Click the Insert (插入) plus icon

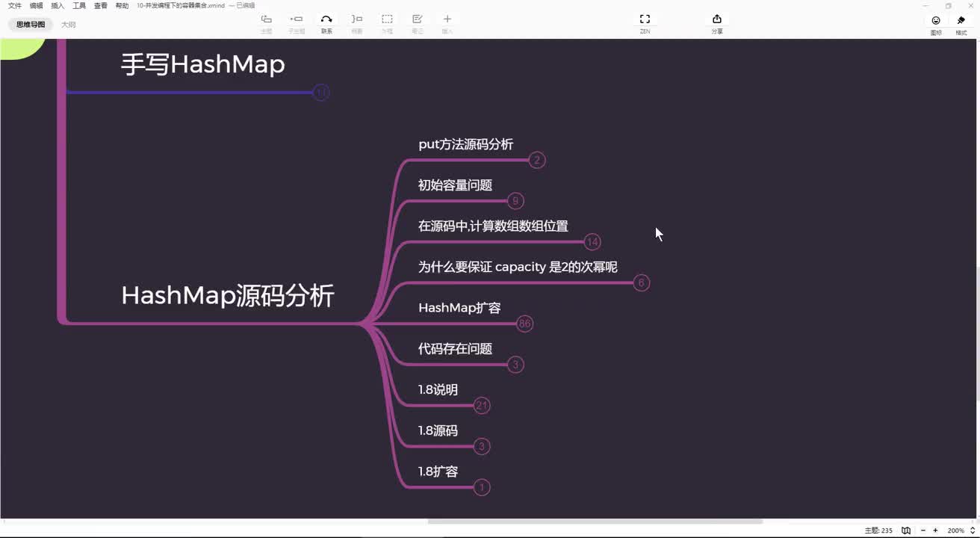(x=447, y=19)
